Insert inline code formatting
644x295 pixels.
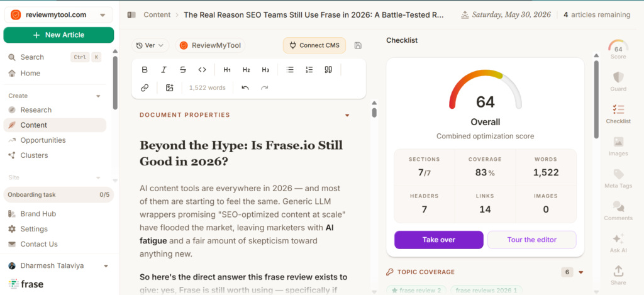202,70
